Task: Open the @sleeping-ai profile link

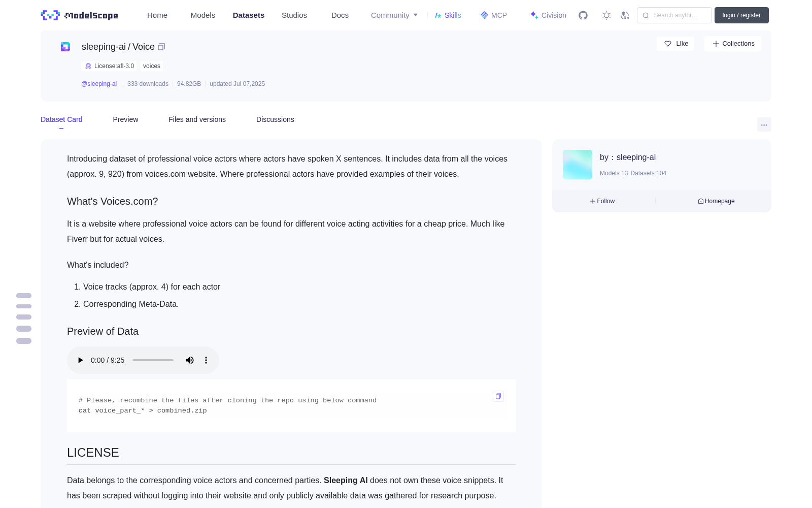Action: [x=99, y=84]
